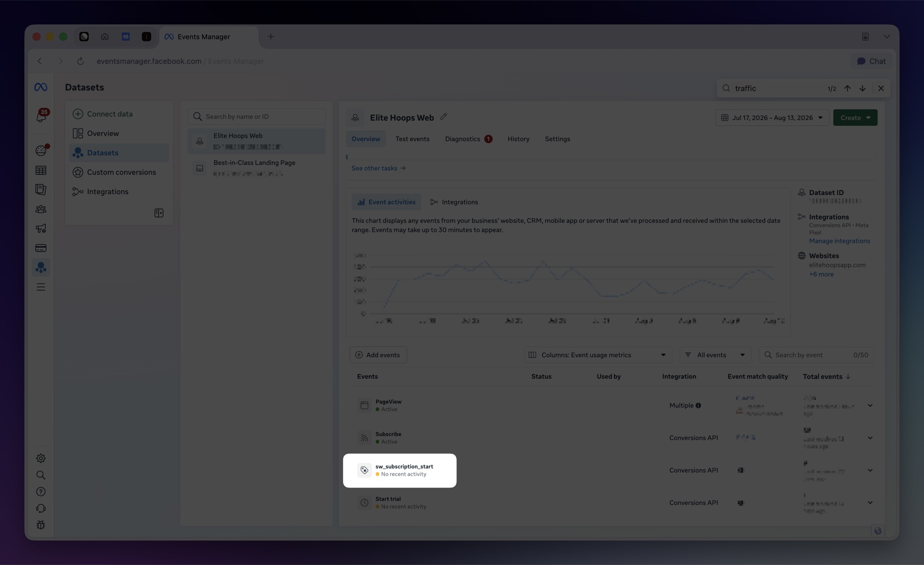The width and height of the screenshot is (924, 565).
Task: Open the Create dropdown button
Action: click(x=855, y=117)
